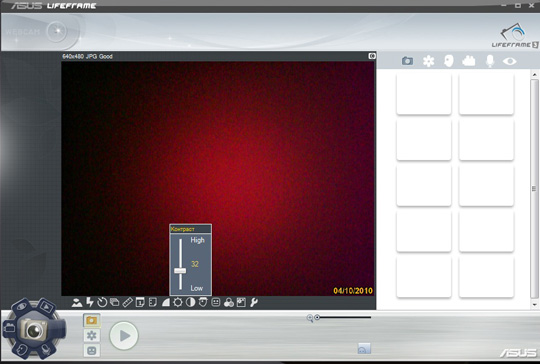The height and width of the screenshot is (364, 540).
Task: Click the High label in contrast popup
Action: [x=197, y=240]
